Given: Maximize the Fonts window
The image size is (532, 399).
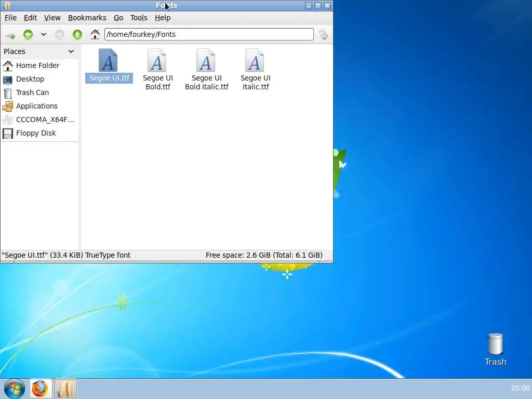Looking at the screenshot, I should 318,5.
